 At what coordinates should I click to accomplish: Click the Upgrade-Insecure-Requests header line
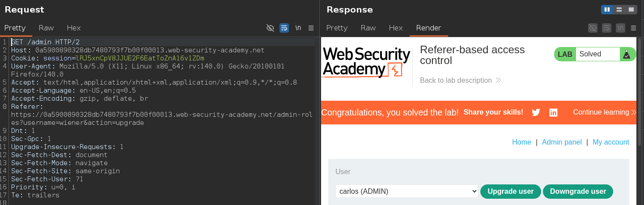pos(67,147)
